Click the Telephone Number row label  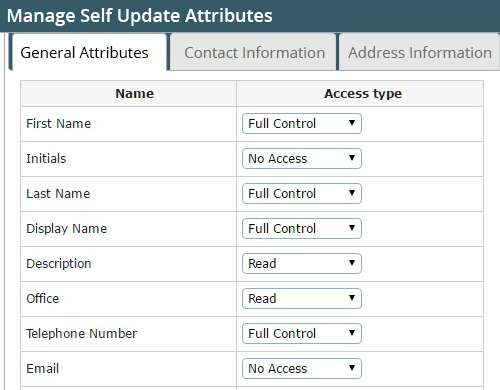click(82, 334)
